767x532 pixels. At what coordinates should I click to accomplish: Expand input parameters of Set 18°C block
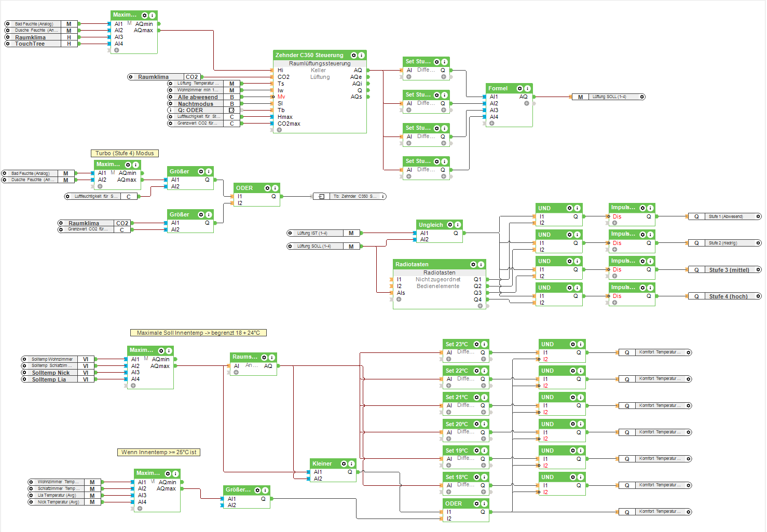[448, 492]
